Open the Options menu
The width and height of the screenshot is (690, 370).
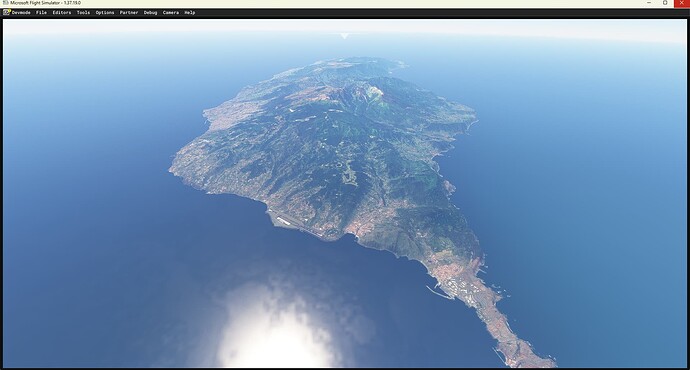[105, 13]
